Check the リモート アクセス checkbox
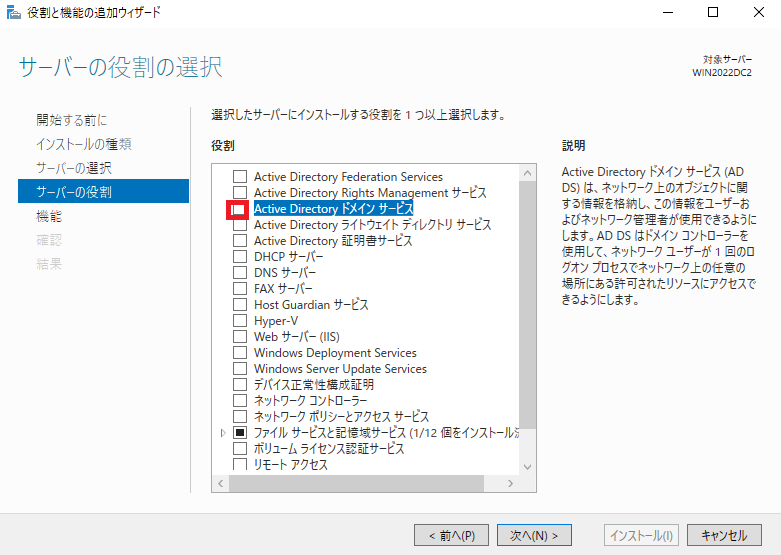Viewport: 781px width, 555px height. tap(240, 464)
